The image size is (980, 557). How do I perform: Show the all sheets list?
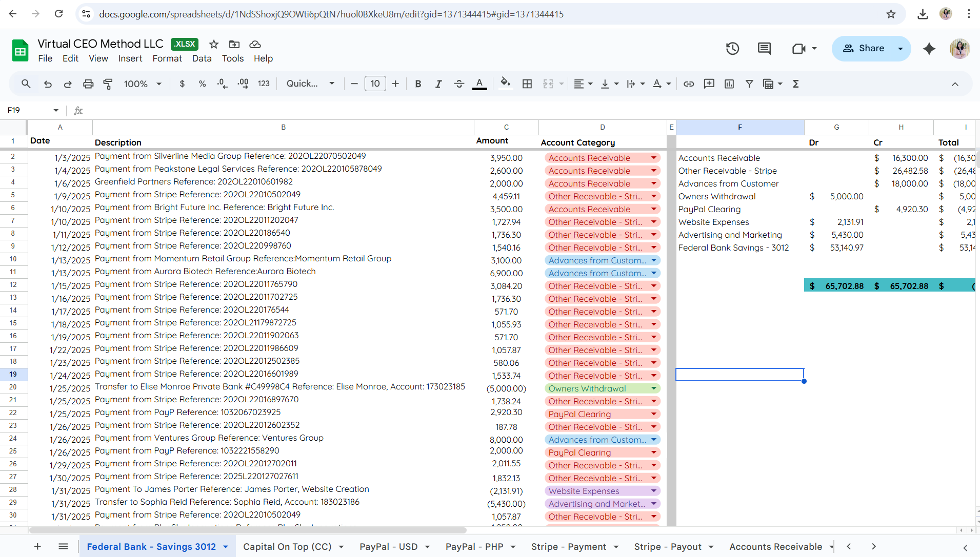(x=63, y=547)
